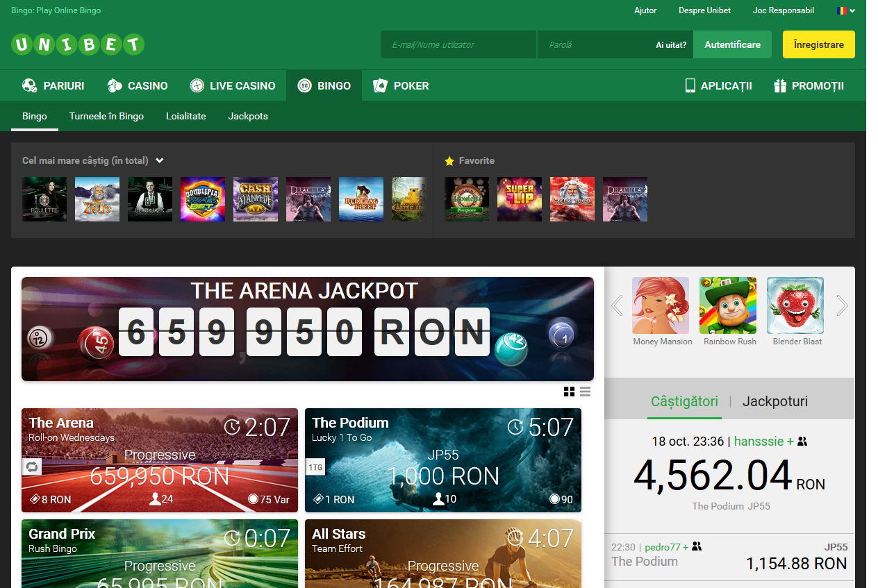Switch to Turneele în Bingo tab
Image resolution: width=878 pixels, height=588 pixels.
(x=106, y=116)
